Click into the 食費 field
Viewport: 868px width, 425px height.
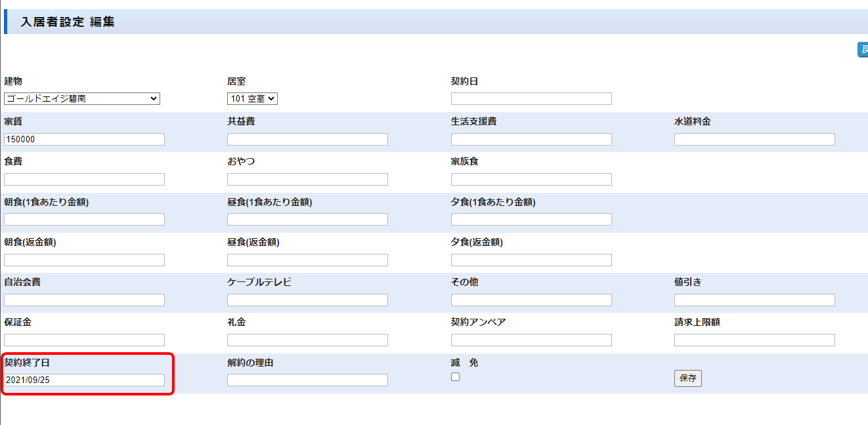84,180
